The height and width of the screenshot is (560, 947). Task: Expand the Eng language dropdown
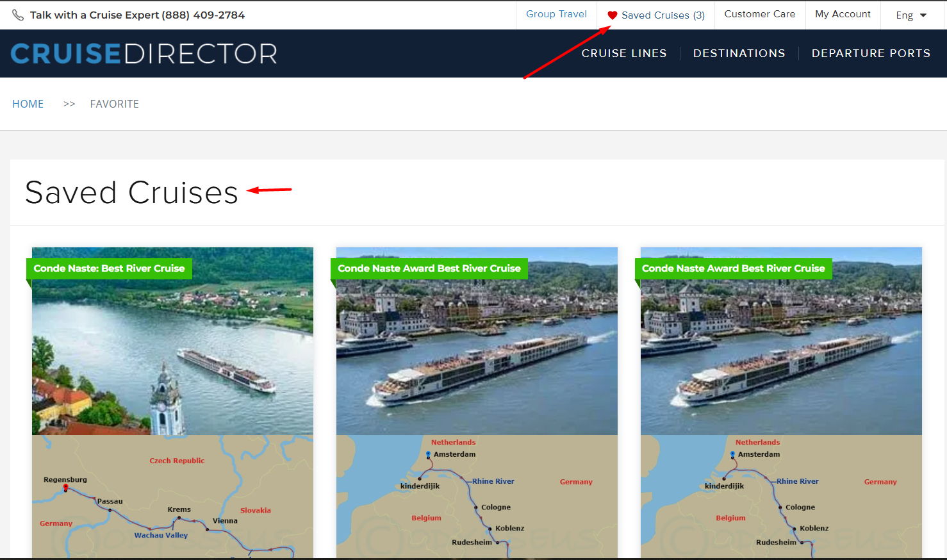click(911, 15)
